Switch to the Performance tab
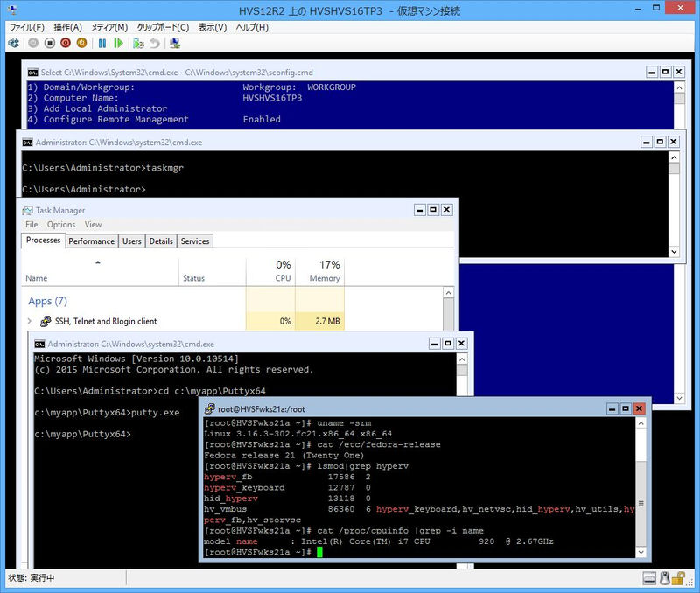Screen dimensions: 700x593 tap(92, 241)
